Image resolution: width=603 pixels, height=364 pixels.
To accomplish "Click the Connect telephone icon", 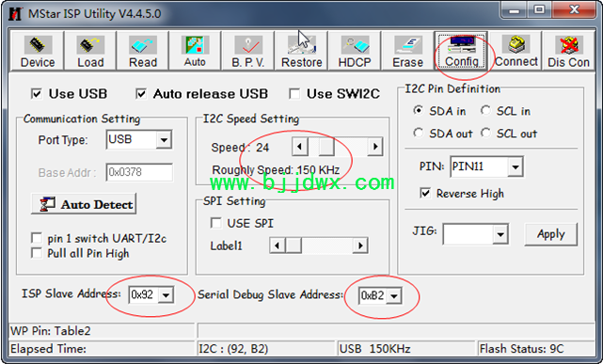I will [x=516, y=44].
